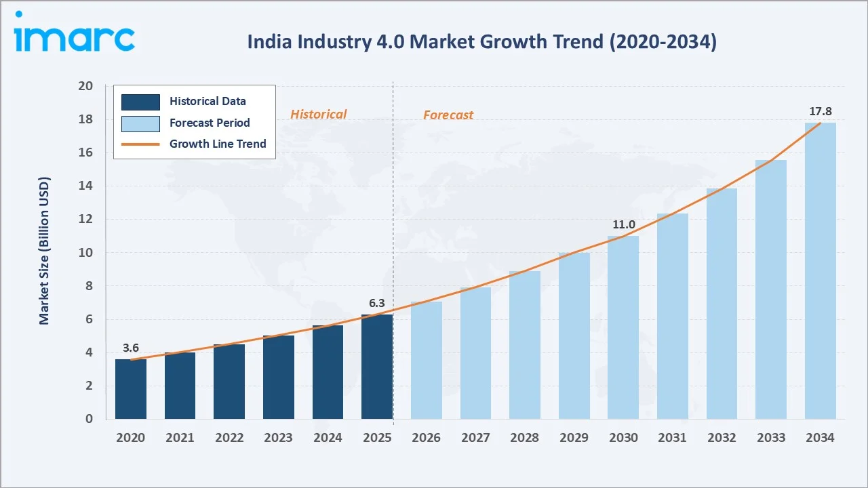
Task: Click the 11.0 data label
Action: [x=623, y=225]
